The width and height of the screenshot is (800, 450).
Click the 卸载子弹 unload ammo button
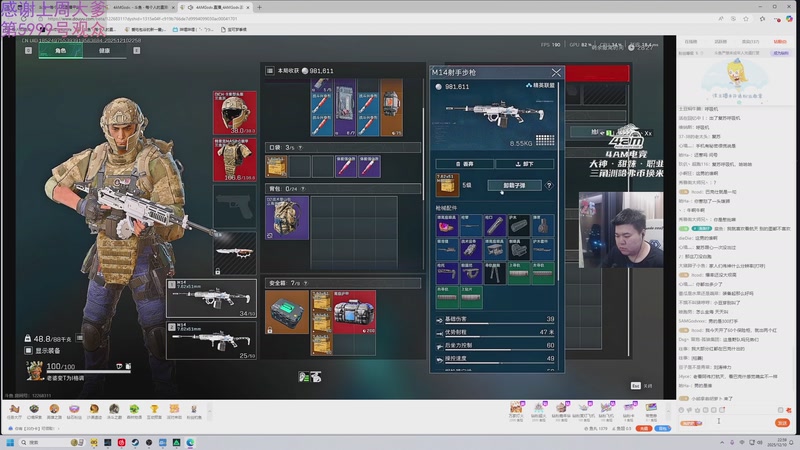[x=514, y=186]
